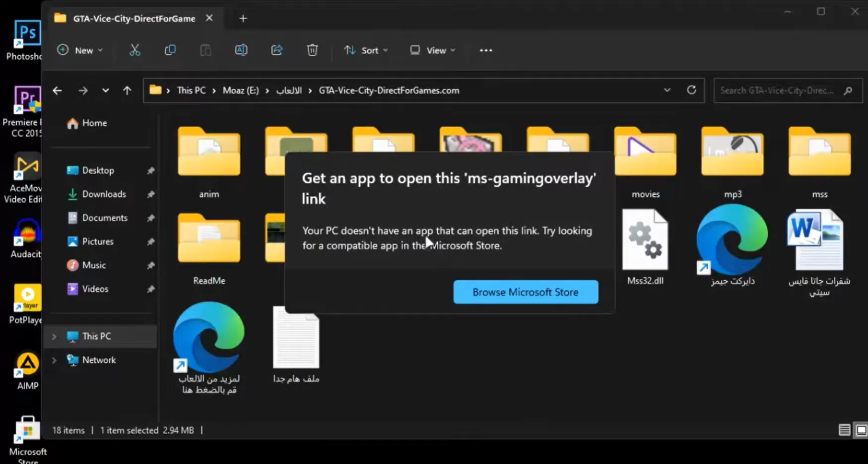Select the ReadMe folder
The image size is (868, 464).
[x=209, y=249]
